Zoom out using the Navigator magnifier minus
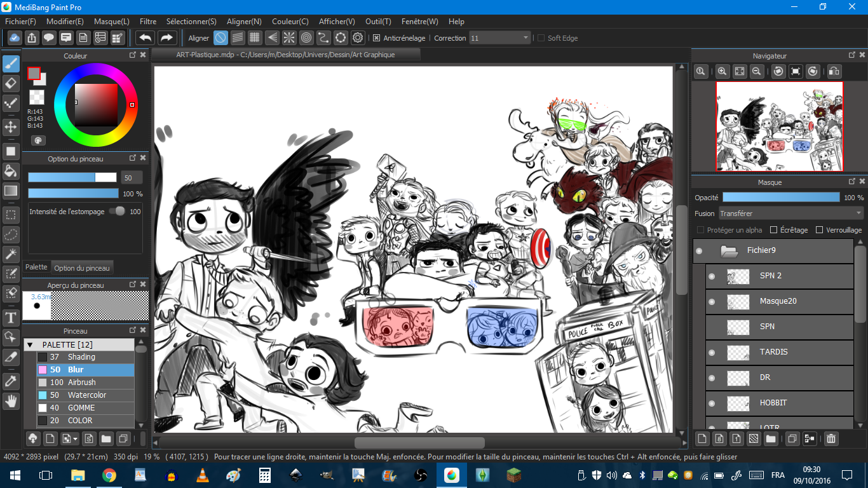The width and height of the screenshot is (868, 488). point(757,72)
